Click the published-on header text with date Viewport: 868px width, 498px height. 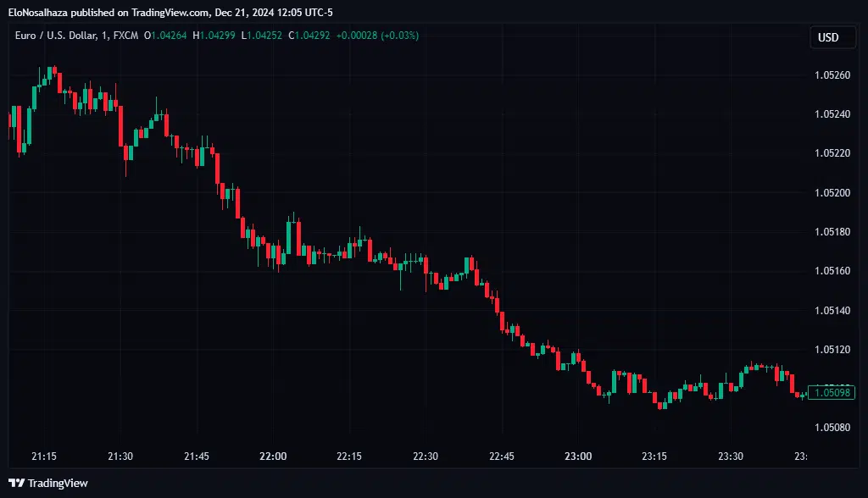(170, 12)
